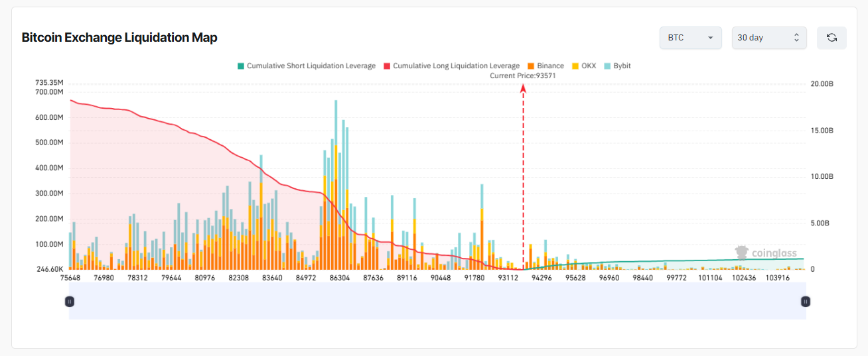The height and width of the screenshot is (356, 868).
Task: Click the 400.00M left axis label
Action: tap(50, 168)
